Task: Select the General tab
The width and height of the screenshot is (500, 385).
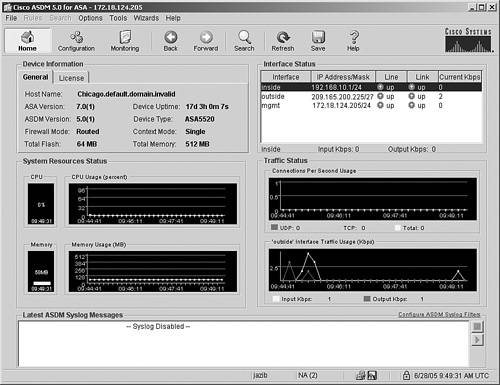Action: (x=35, y=77)
